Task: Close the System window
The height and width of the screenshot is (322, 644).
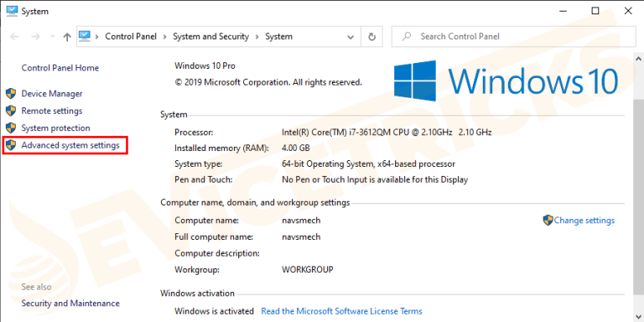Action: click(x=628, y=11)
